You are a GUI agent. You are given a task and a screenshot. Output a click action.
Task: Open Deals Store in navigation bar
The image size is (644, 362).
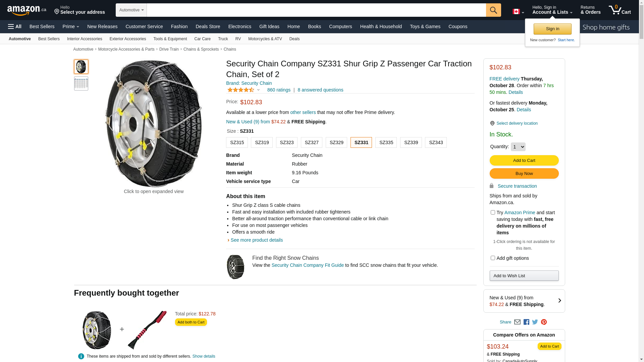[208, 26]
